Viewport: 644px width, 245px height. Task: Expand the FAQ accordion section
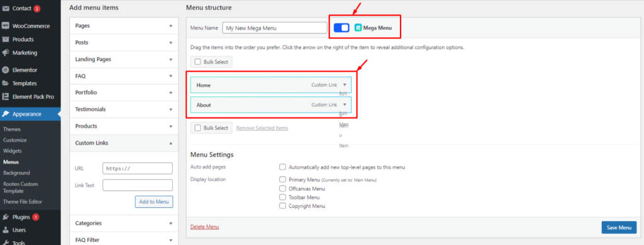coord(124,76)
